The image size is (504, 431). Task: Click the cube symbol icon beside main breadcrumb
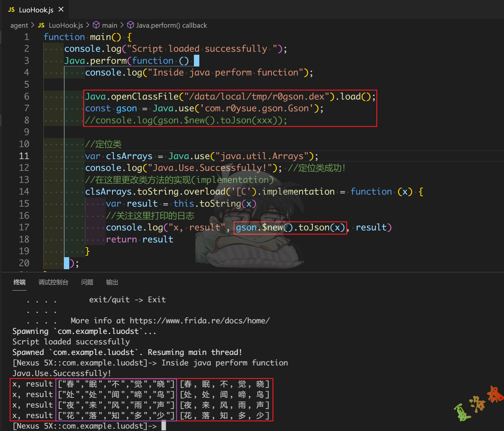(x=96, y=25)
